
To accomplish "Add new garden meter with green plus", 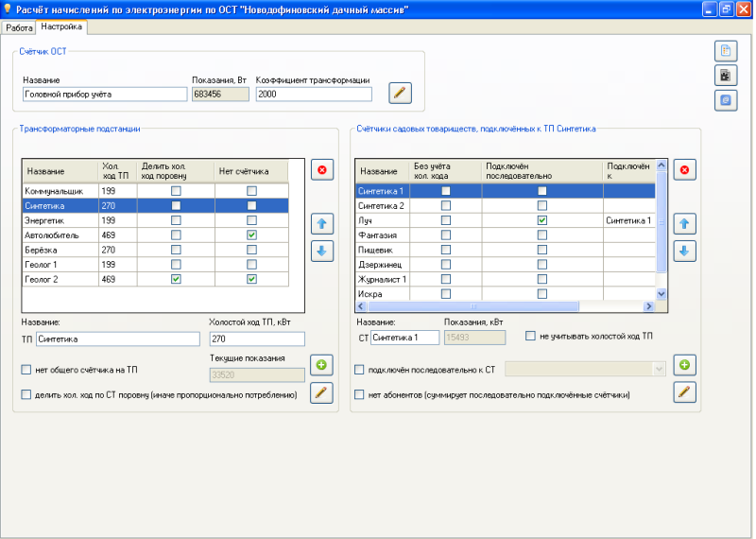I will point(684,365).
